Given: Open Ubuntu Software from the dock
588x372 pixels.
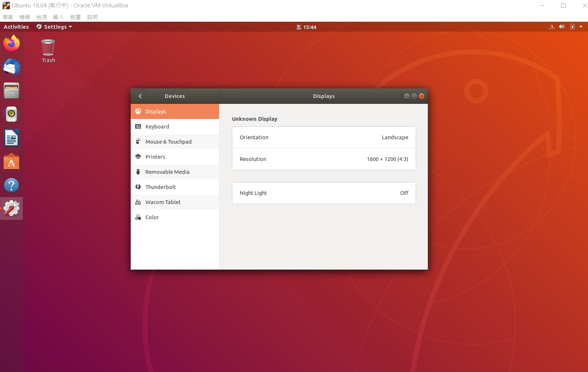Looking at the screenshot, I should [x=11, y=162].
